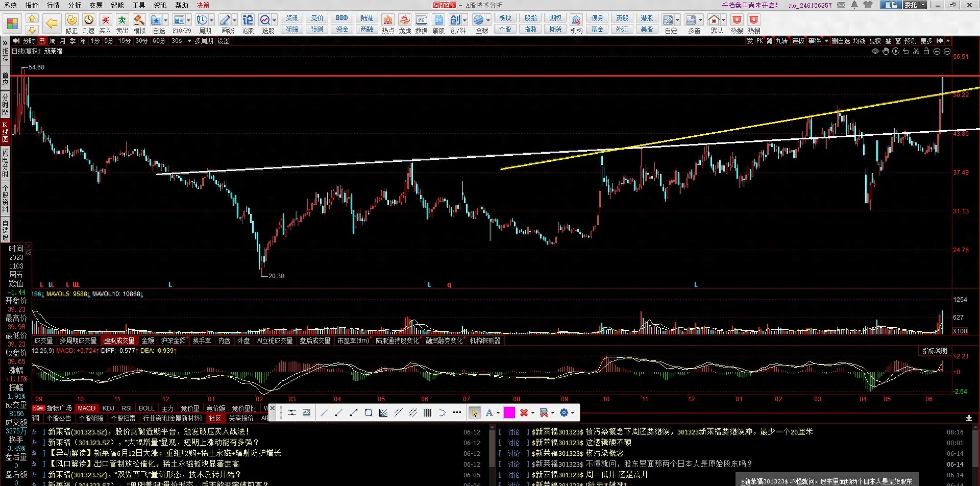Image resolution: width=980 pixels, height=486 pixels.
Task: Expand the 30s period dropdown arrow
Action: (x=189, y=41)
